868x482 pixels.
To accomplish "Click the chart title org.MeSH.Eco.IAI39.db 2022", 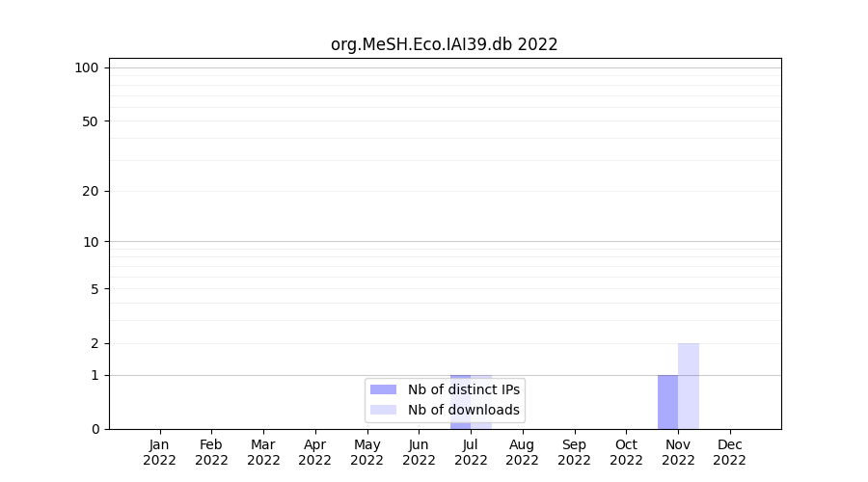I will [444, 44].
